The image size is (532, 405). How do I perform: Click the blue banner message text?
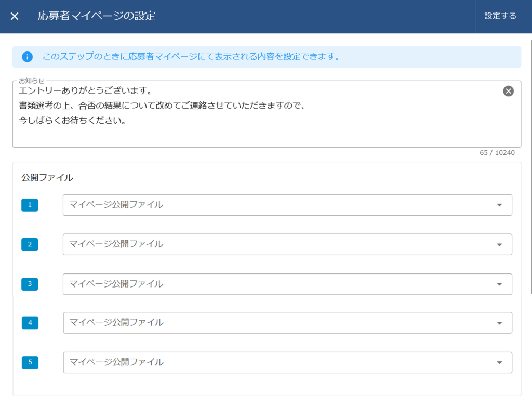(191, 57)
